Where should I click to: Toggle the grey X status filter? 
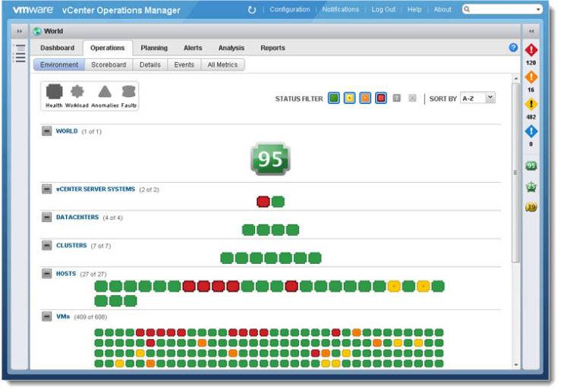412,98
